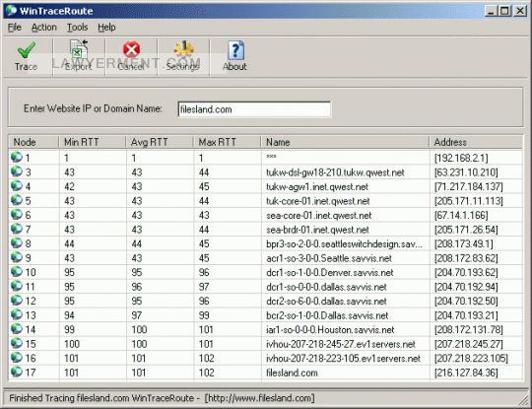This screenshot has height=409, width=532.
Task: Sort by the Avg RTT column header
Action: point(160,142)
